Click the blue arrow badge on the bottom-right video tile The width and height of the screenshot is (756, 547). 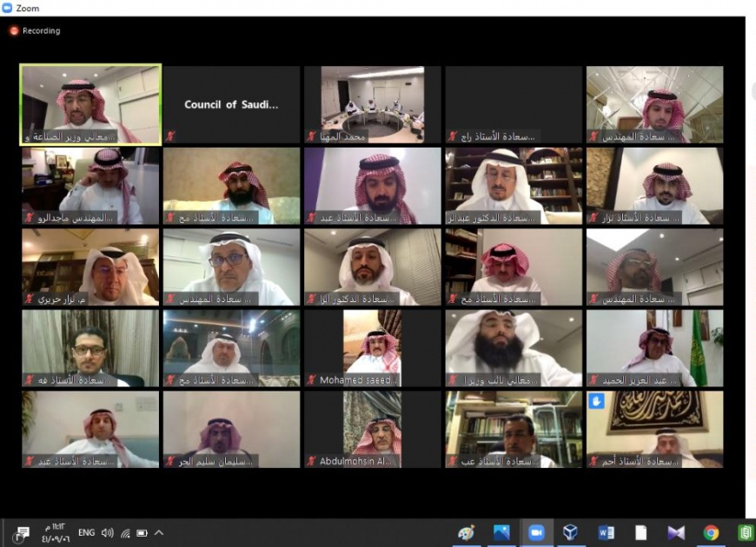coord(596,401)
